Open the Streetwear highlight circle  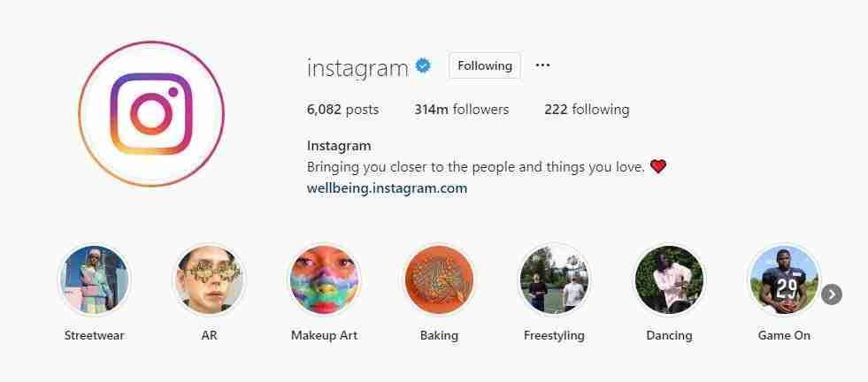(x=94, y=280)
